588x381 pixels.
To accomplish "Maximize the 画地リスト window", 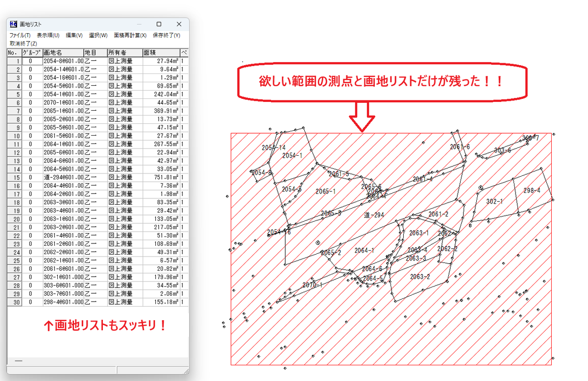I will pos(159,24).
